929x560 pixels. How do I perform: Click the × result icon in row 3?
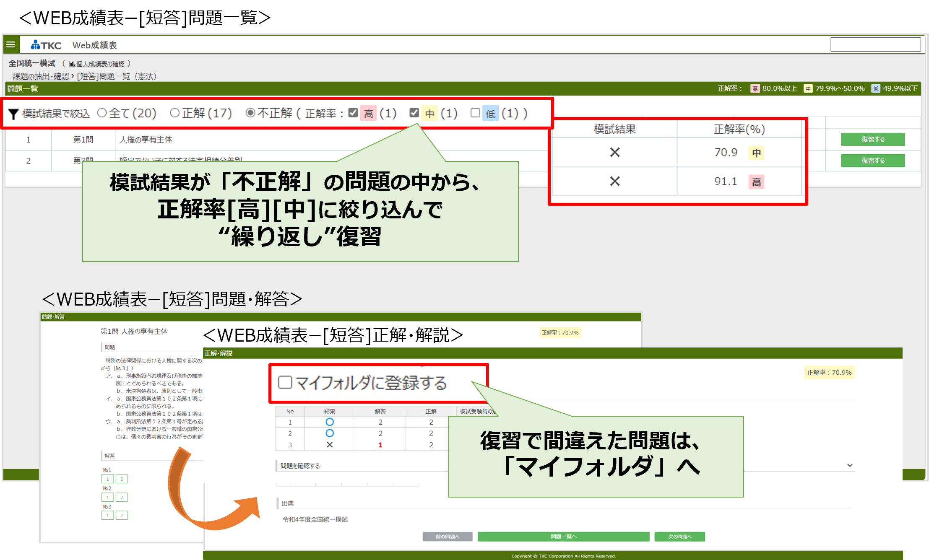(x=330, y=445)
